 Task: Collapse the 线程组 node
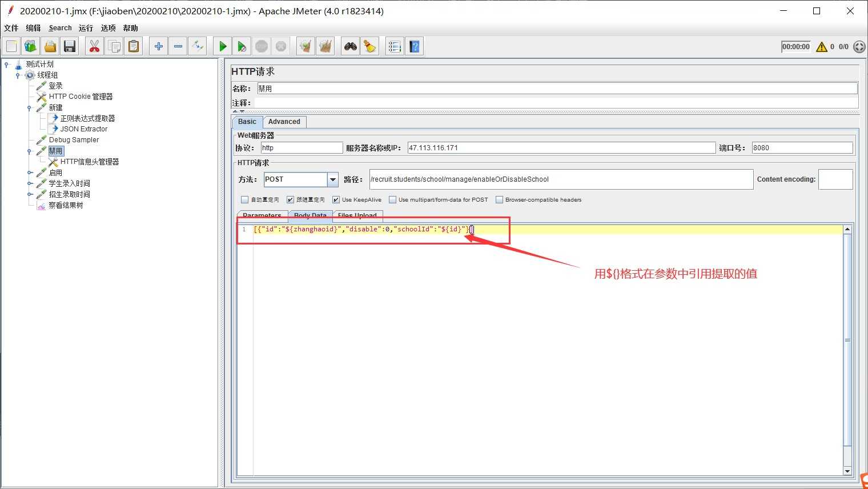click(x=18, y=75)
